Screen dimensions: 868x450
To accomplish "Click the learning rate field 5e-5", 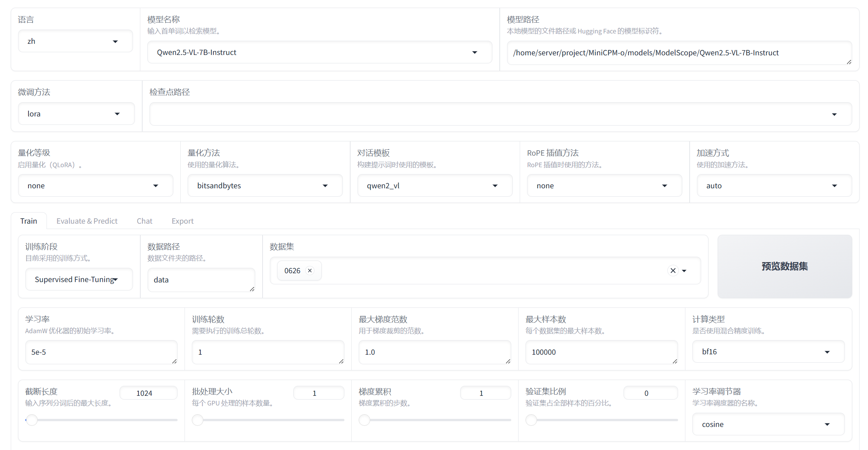I will (x=101, y=352).
